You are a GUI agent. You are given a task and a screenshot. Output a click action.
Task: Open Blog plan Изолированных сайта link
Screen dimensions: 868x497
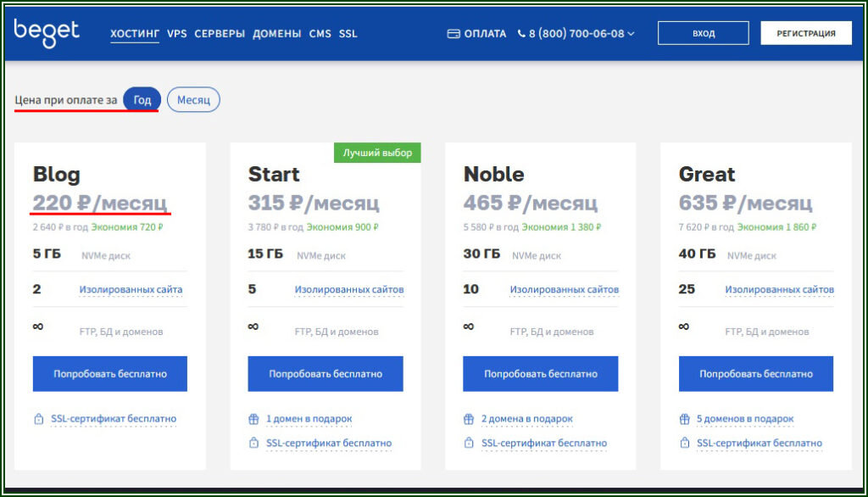tap(131, 289)
